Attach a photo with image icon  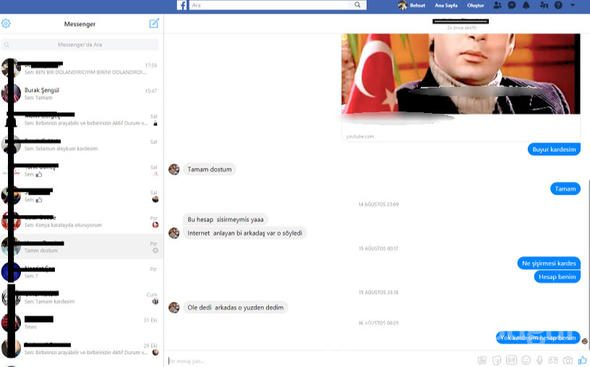[x=482, y=360]
